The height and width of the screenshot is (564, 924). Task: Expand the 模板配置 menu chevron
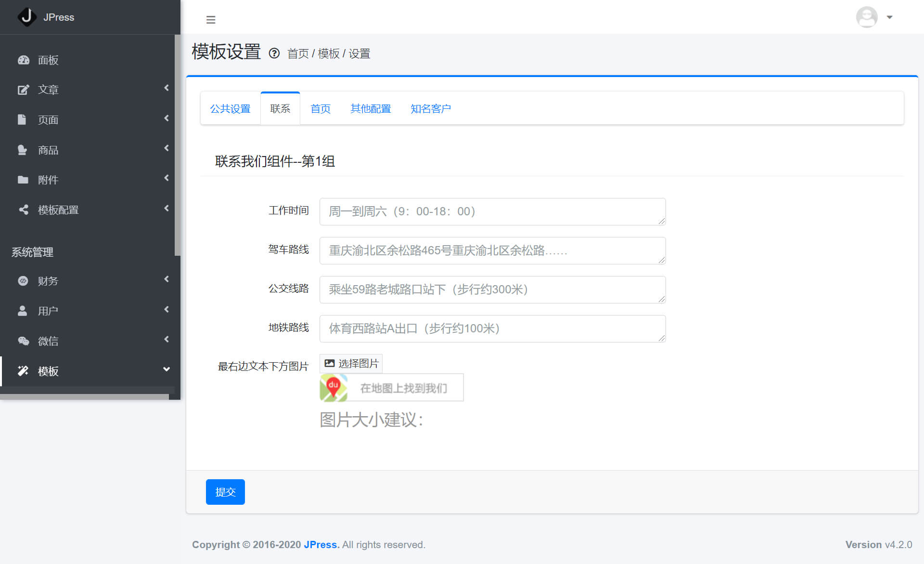(167, 209)
